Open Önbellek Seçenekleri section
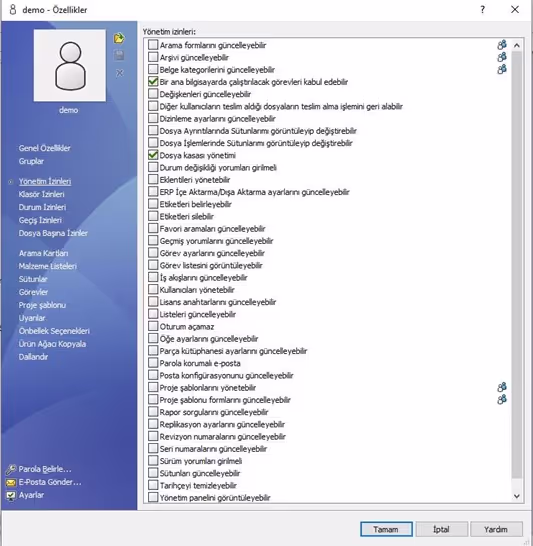This screenshot has width=533, height=546. [x=54, y=331]
